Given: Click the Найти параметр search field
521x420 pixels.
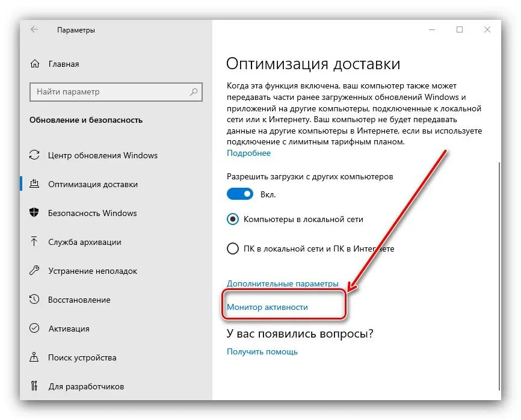Looking at the screenshot, I should (x=116, y=91).
